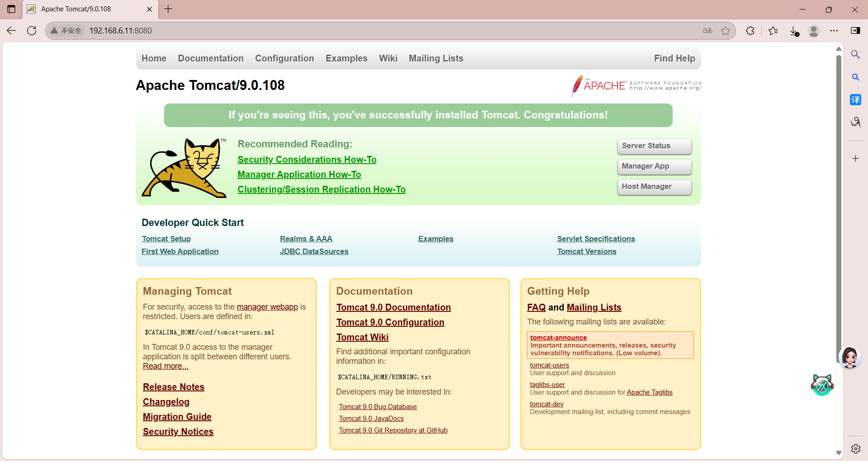Click the Apache Software Foundation logo

click(x=637, y=85)
